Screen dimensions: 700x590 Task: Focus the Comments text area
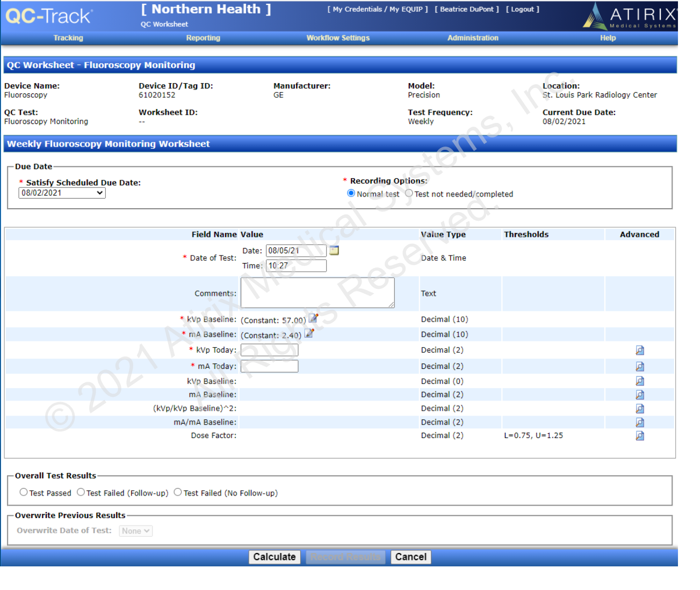pos(317,293)
